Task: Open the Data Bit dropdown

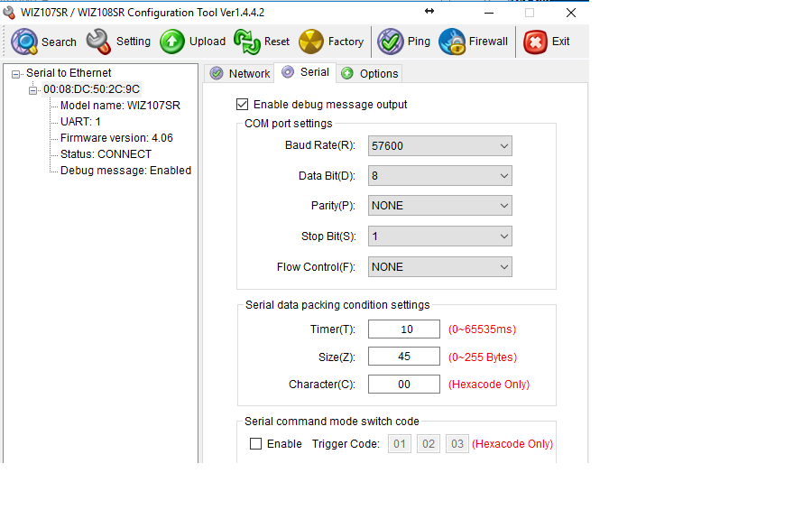Action: (440, 176)
